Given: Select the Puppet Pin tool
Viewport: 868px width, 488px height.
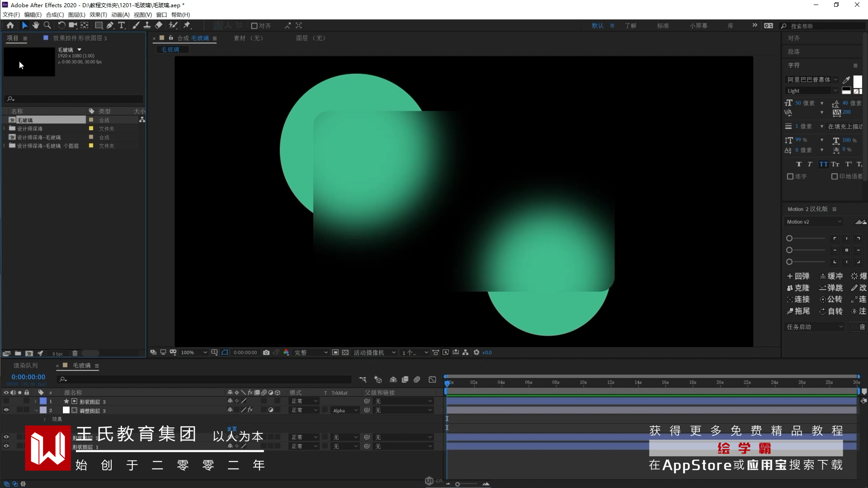Looking at the screenshot, I should [187, 25].
